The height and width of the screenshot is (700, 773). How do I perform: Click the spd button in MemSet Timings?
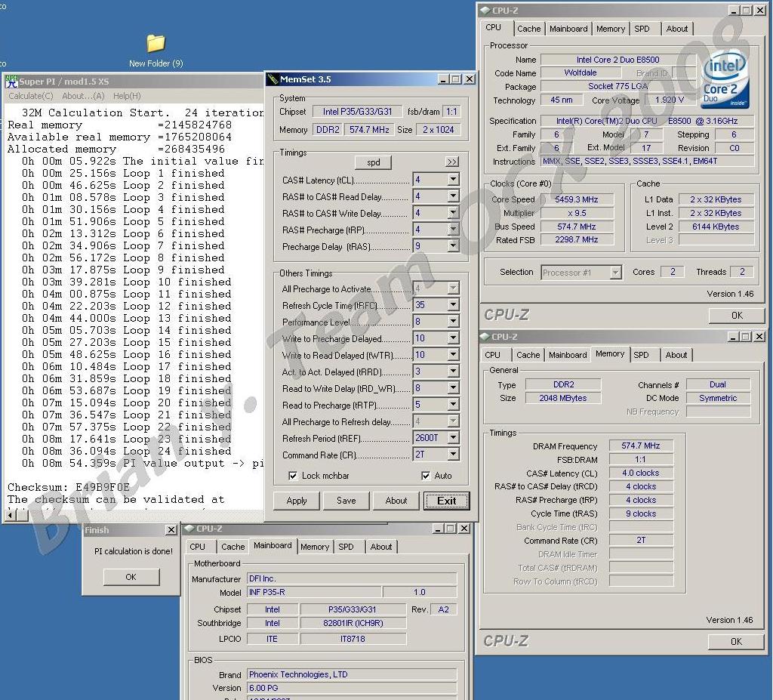[x=373, y=162]
